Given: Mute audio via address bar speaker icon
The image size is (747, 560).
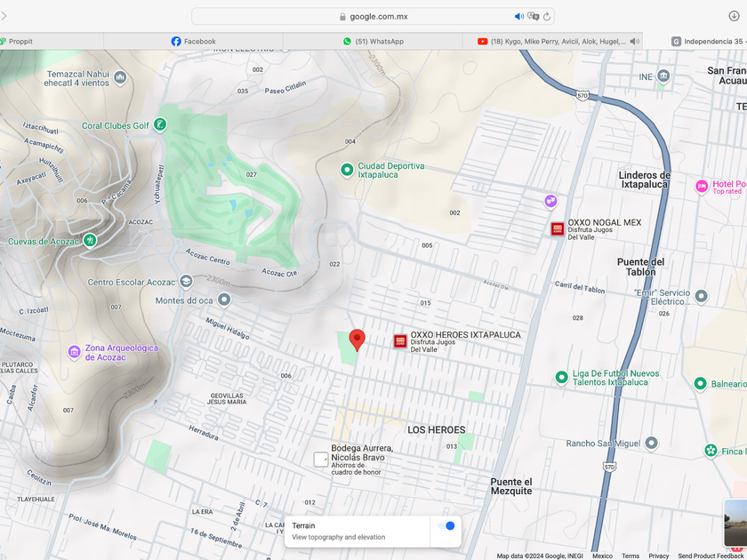Looking at the screenshot, I should 518,17.
